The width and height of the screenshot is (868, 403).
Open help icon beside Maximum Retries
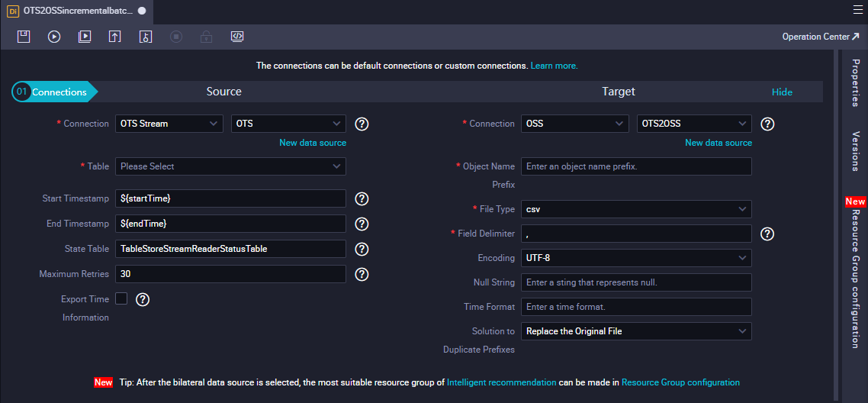[x=362, y=274]
